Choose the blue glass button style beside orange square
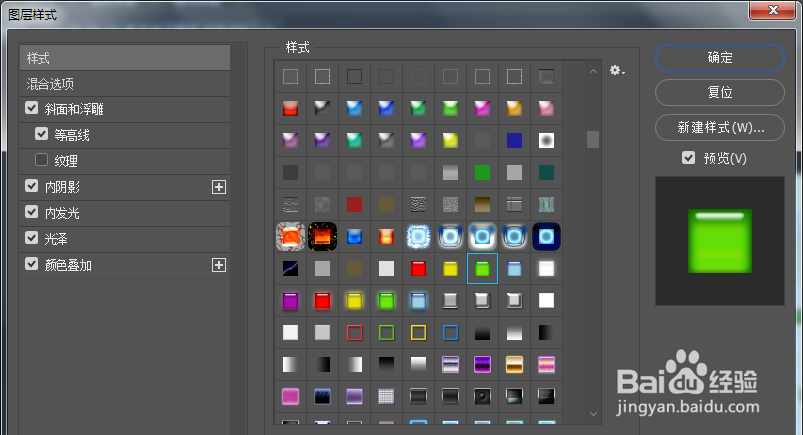 click(x=354, y=237)
